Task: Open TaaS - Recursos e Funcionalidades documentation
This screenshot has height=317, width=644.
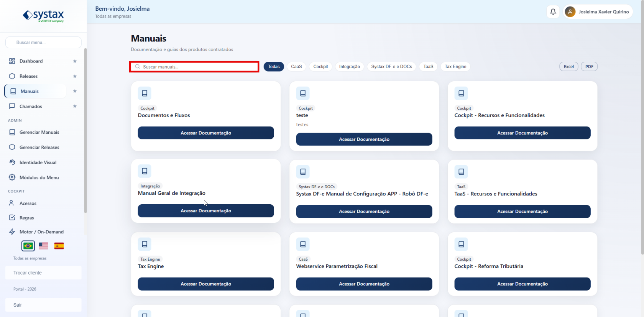Action: (522, 212)
